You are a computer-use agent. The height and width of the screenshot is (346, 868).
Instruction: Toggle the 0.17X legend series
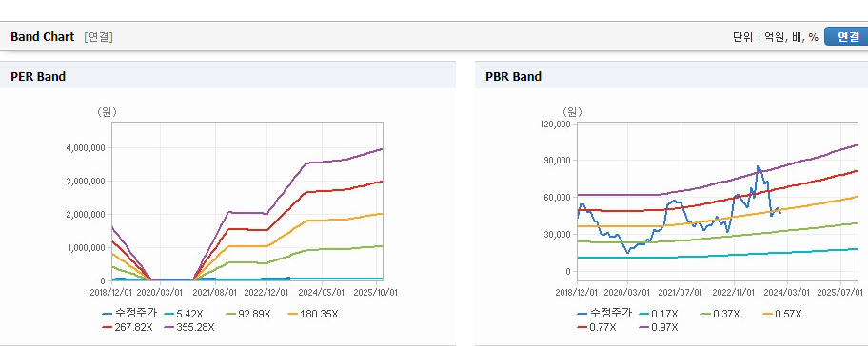pyautogui.click(x=659, y=314)
